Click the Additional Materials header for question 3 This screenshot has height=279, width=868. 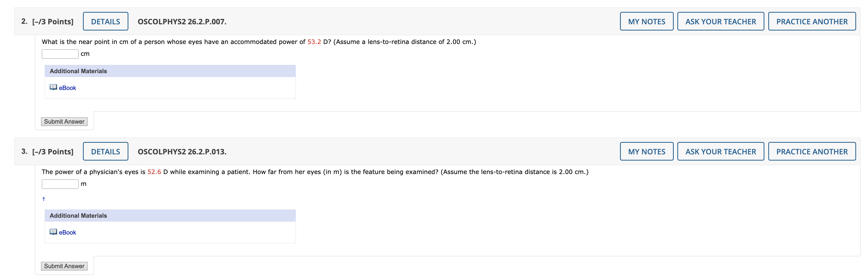(x=78, y=215)
